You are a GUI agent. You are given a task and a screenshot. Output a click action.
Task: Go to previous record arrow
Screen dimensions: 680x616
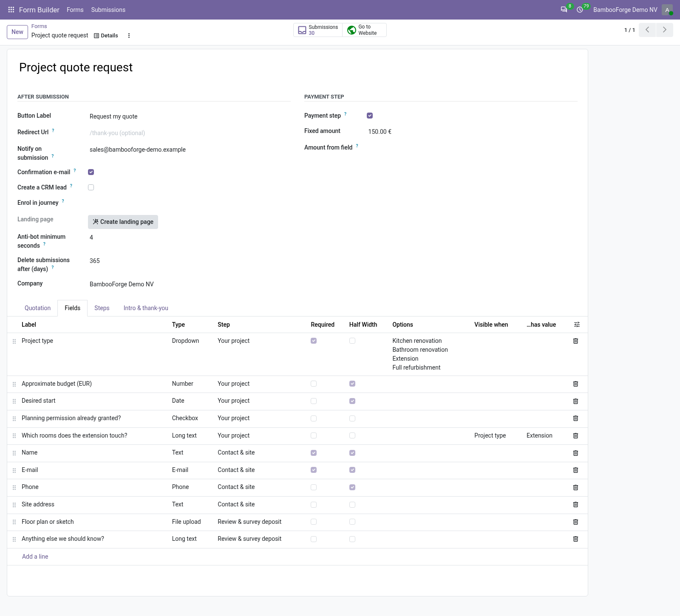tap(647, 30)
